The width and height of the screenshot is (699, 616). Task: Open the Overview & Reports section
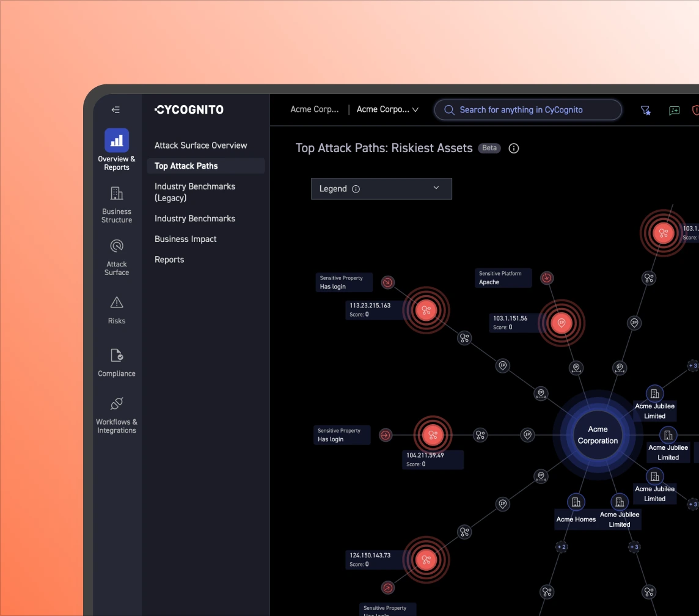[117, 141]
